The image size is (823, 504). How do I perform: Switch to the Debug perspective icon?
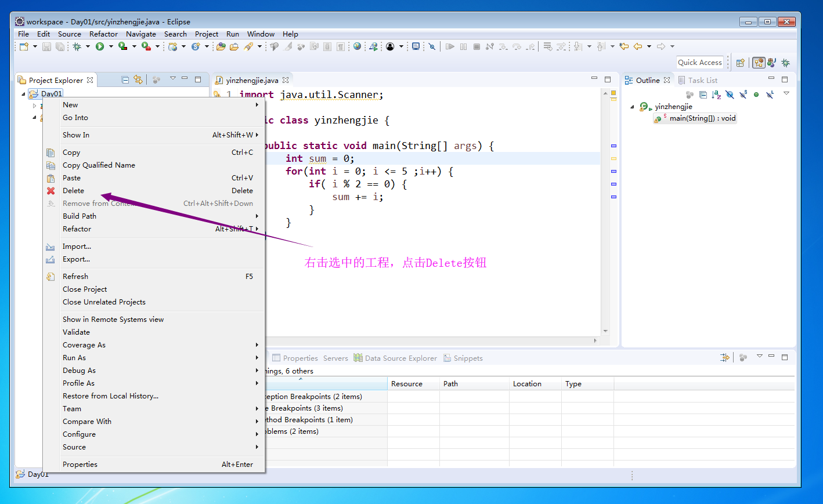click(x=785, y=63)
